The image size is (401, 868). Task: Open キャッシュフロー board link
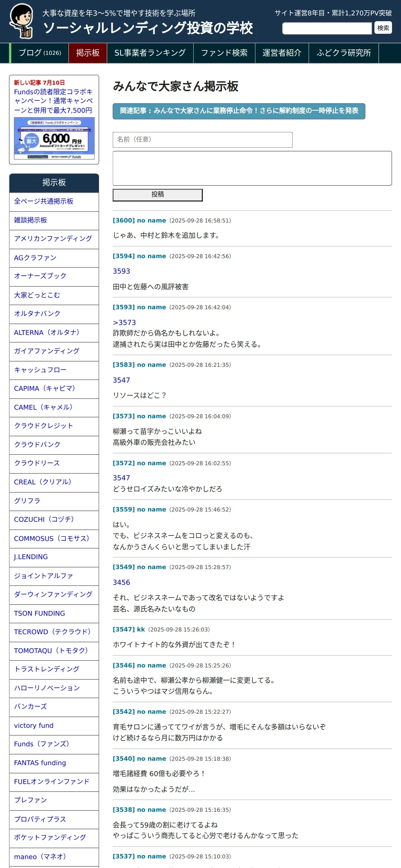54,370
